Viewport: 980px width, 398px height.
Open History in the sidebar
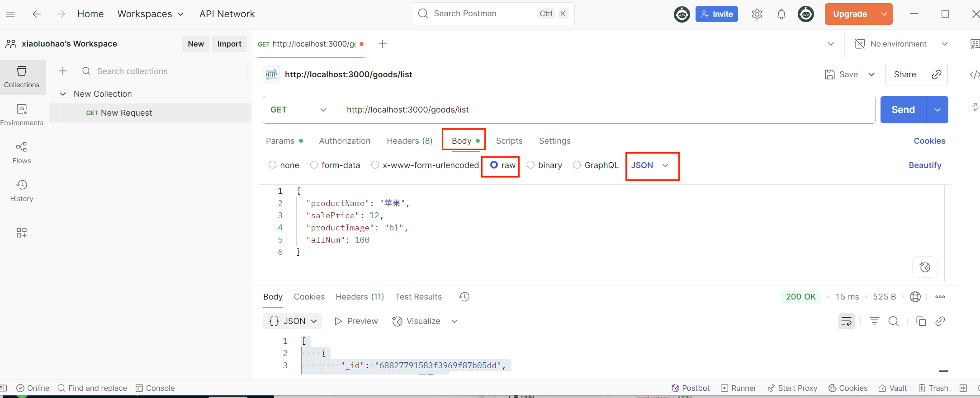pos(22,191)
